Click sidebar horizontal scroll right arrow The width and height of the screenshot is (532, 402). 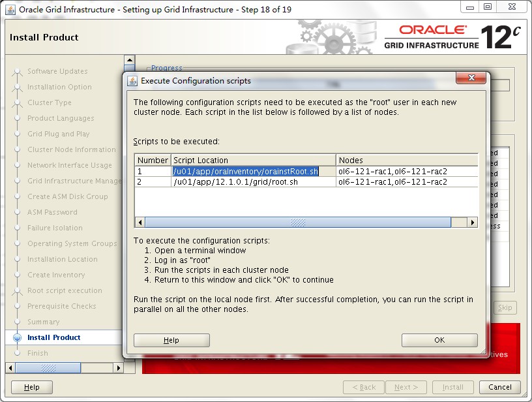[118, 367]
